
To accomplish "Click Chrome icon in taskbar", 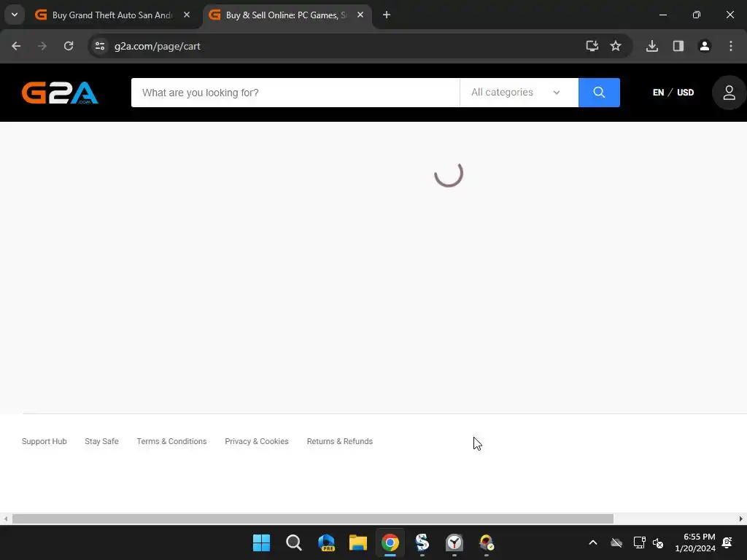I will tap(390, 542).
